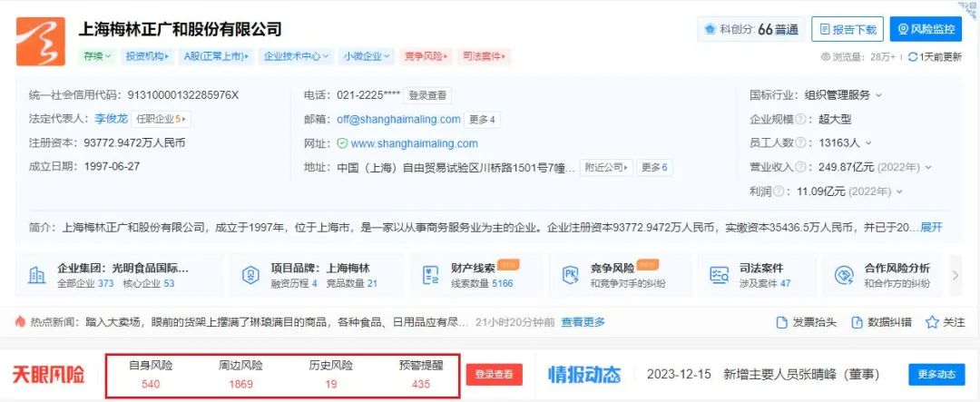This screenshot has height=402, width=980.
Task: Click the eye icon beside 浏览量
Action: click(x=825, y=57)
